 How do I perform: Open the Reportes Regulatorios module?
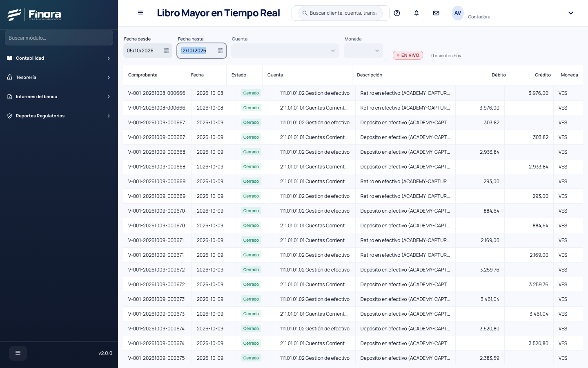tap(59, 116)
